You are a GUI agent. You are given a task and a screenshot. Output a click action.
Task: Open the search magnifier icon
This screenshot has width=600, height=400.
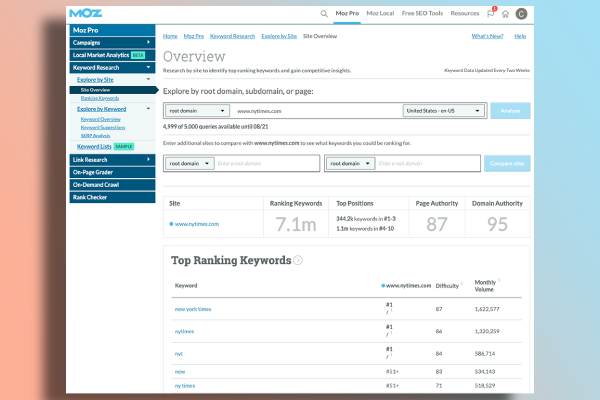[324, 14]
